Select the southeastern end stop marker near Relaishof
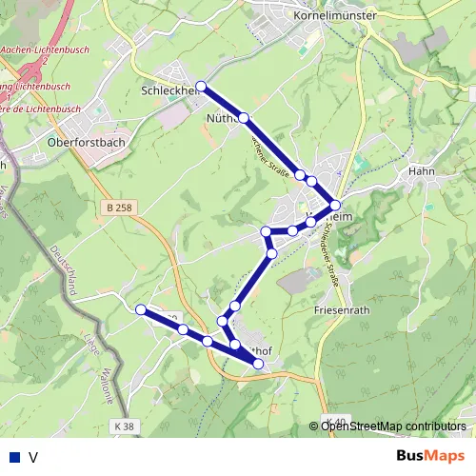This screenshot has width=476, height=476. [258, 364]
